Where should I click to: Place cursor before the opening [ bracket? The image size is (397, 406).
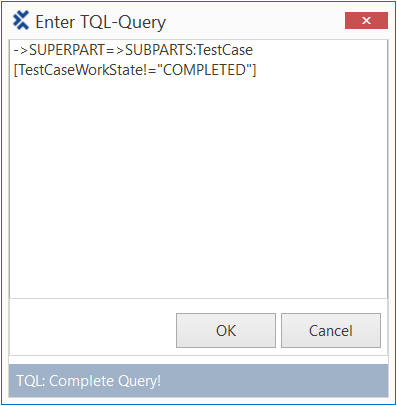click(14, 70)
